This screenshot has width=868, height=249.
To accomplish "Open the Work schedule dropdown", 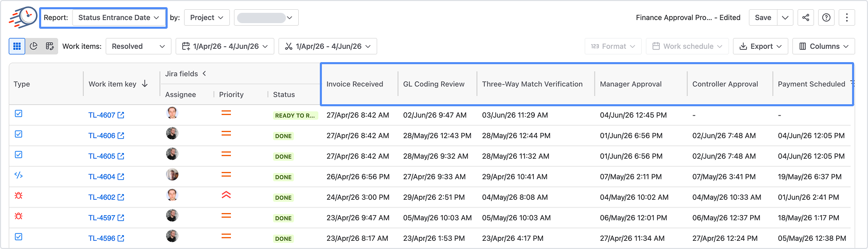I will [x=687, y=46].
